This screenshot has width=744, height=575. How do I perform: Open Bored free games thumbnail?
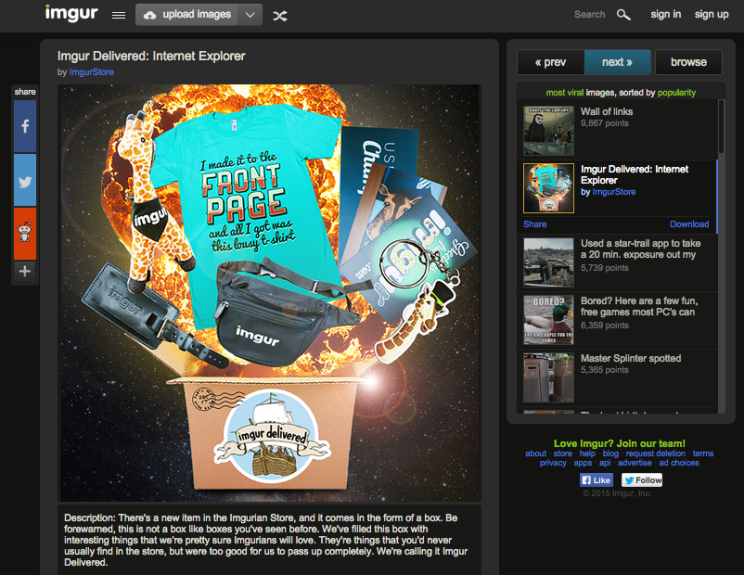549,320
